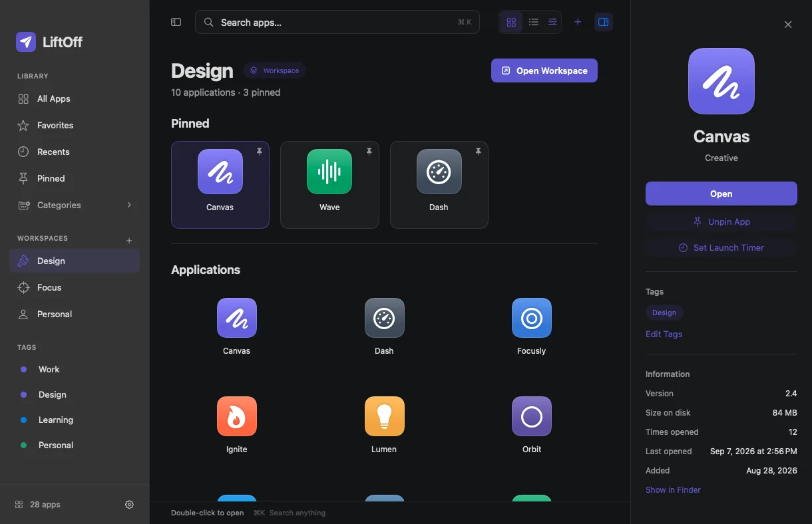Open Pinned in sidebar
Image resolution: width=812 pixels, height=524 pixels.
[x=75, y=178]
